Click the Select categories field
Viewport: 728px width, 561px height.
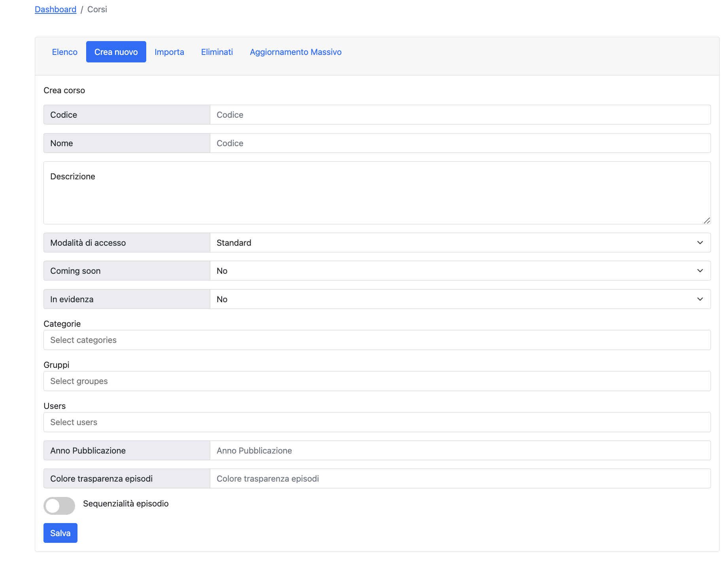[377, 340]
